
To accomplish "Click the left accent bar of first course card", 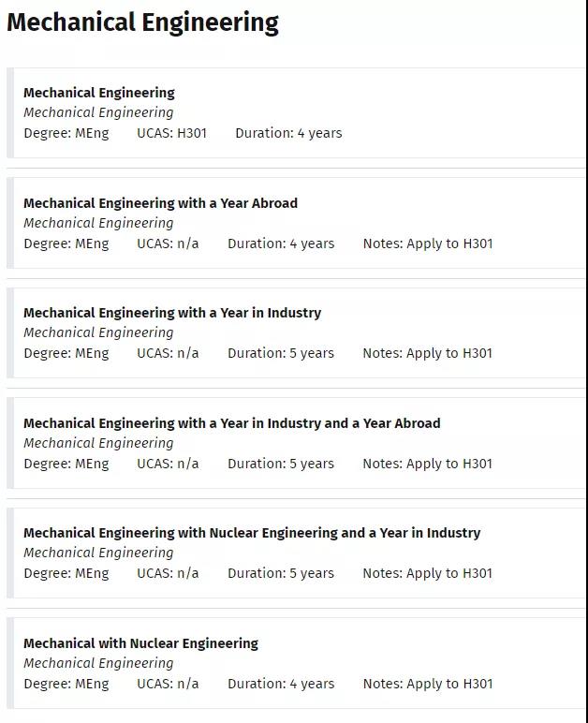I will tap(10, 113).
